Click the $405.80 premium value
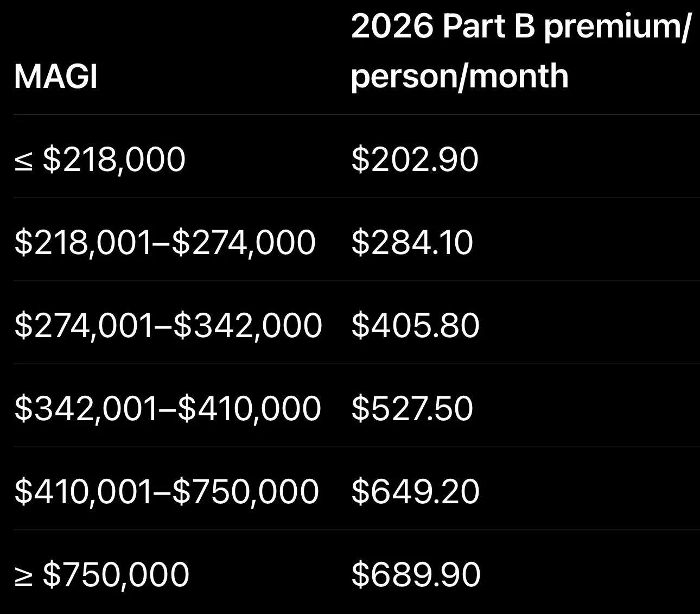The image size is (700, 614). 415,326
